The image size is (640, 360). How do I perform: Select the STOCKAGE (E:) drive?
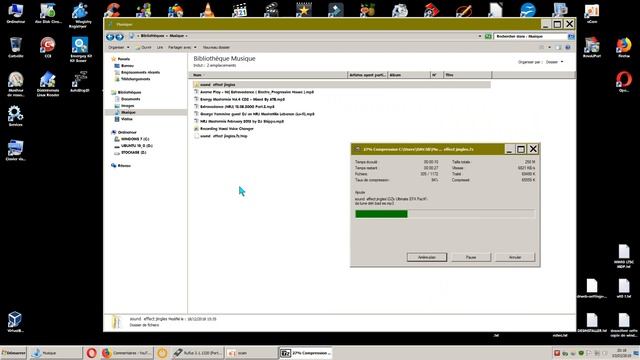click(133, 152)
